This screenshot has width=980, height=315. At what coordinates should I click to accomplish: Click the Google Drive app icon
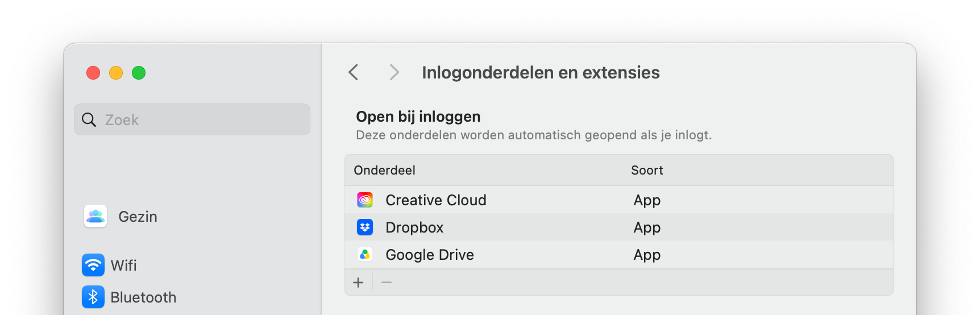pos(365,255)
